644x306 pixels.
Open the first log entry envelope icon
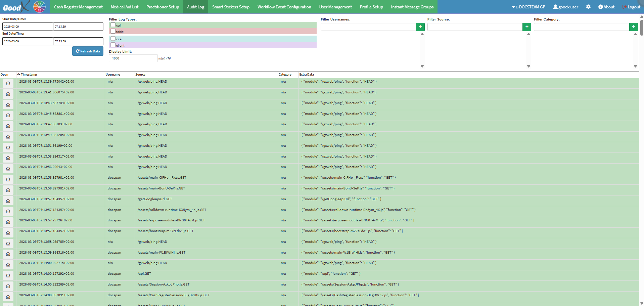tap(8, 83)
